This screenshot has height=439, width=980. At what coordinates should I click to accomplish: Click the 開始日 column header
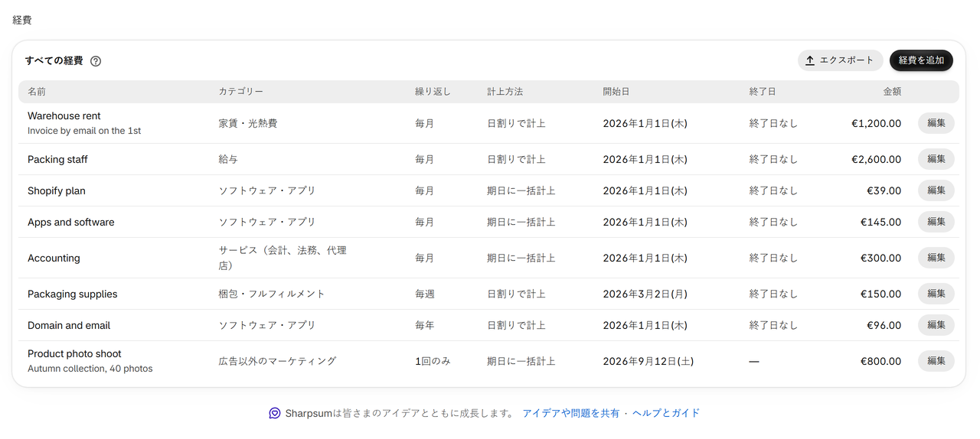pos(616,92)
